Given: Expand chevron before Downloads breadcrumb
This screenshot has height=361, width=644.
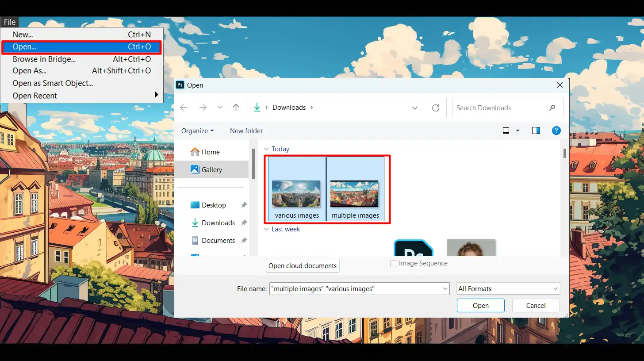Looking at the screenshot, I should 266,108.
